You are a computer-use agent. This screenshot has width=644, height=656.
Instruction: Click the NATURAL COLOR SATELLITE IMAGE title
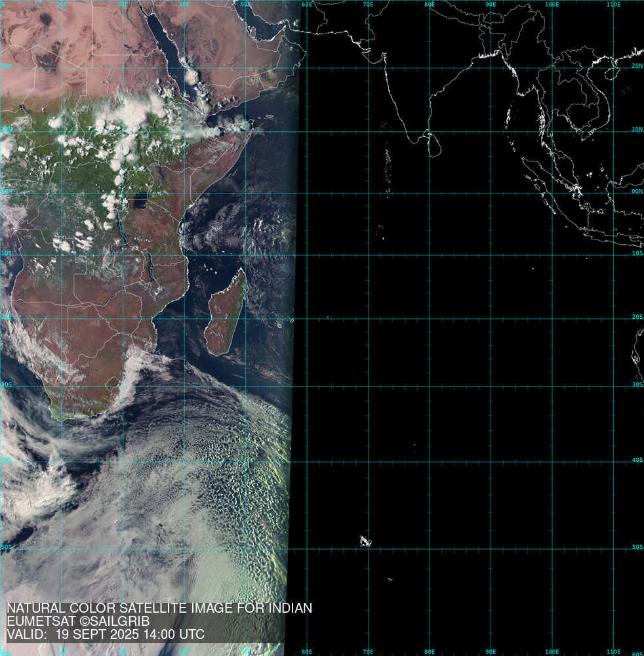click(x=159, y=608)
